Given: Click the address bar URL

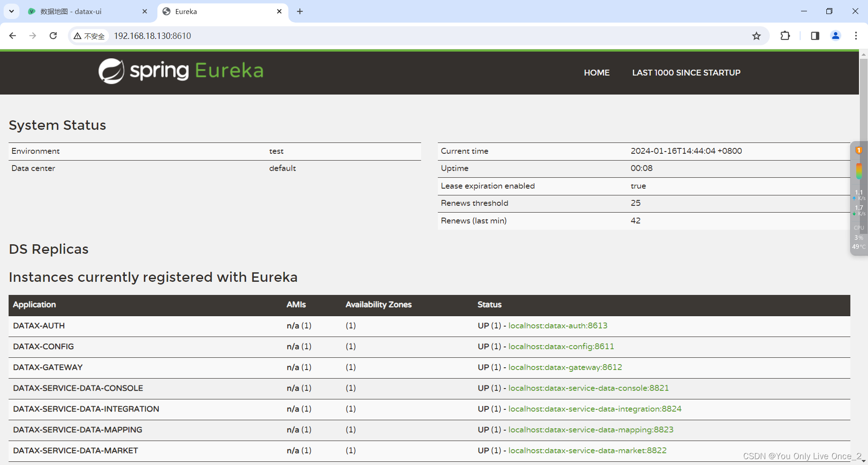Looking at the screenshot, I should (x=152, y=36).
